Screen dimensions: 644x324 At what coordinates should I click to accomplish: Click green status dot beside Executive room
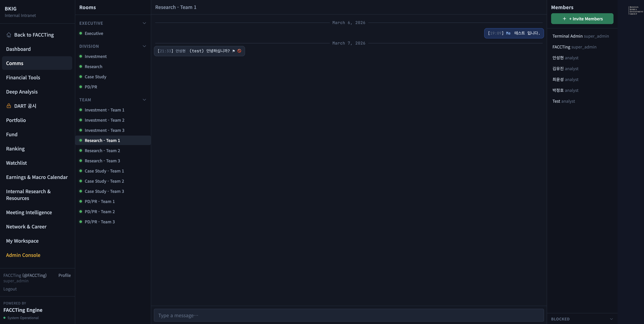coord(81,33)
